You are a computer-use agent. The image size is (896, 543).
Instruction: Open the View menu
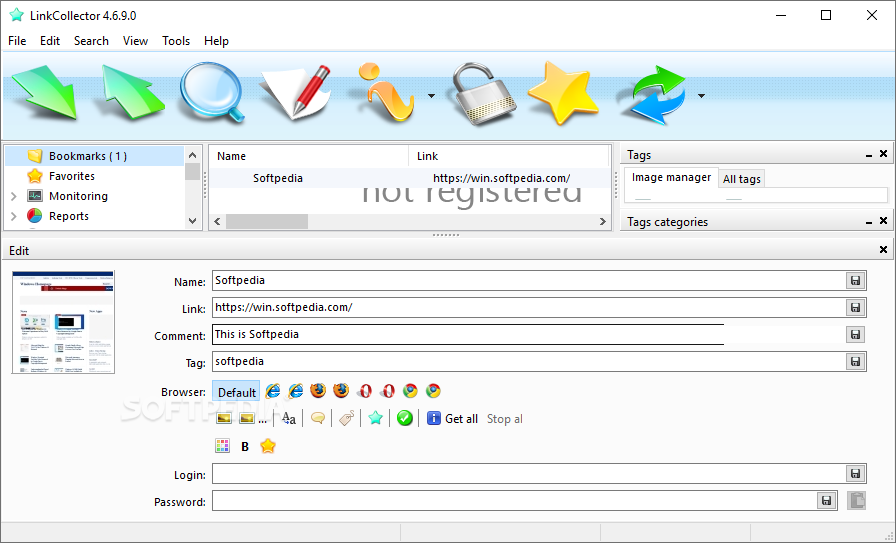point(135,41)
